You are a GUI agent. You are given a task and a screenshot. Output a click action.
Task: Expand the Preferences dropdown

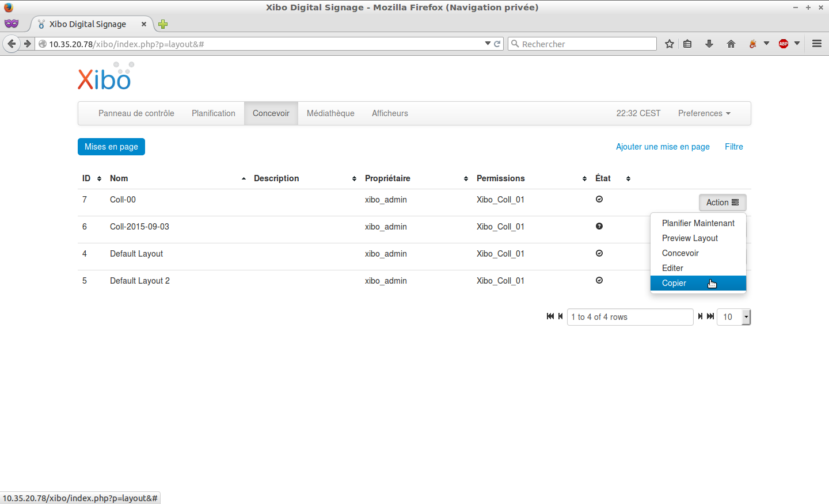point(703,113)
